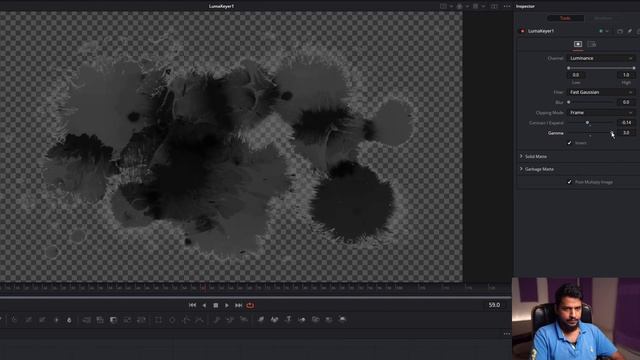Add a Rectangle mask tool
This screenshot has width=640, height=360.
click(x=158, y=320)
